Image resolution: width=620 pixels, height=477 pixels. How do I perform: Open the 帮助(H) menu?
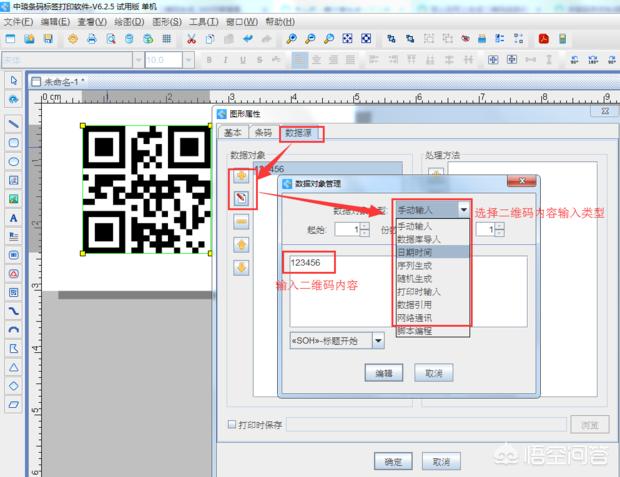[x=280, y=21]
